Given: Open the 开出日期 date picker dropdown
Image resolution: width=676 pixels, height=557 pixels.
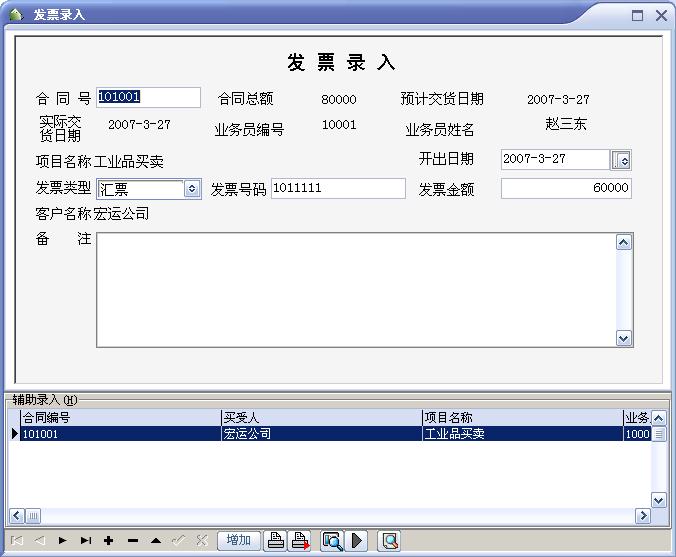Looking at the screenshot, I should (x=621, y=160).
